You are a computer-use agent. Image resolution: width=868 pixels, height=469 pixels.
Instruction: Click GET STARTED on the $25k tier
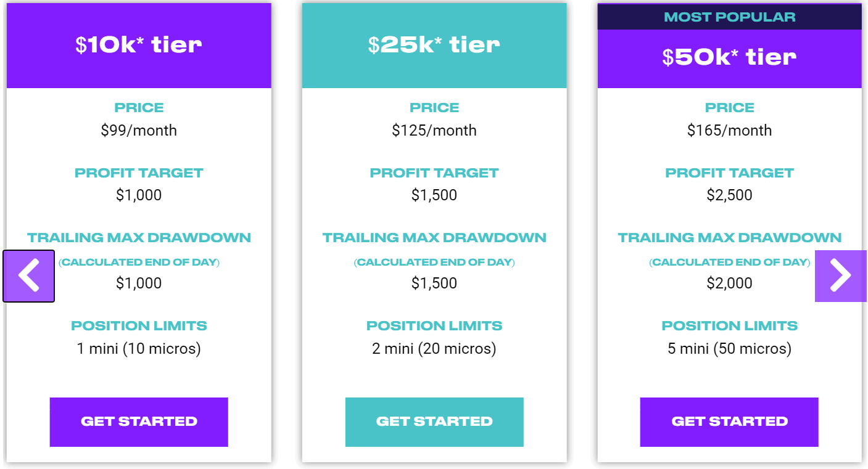click(x=434, y=422)
